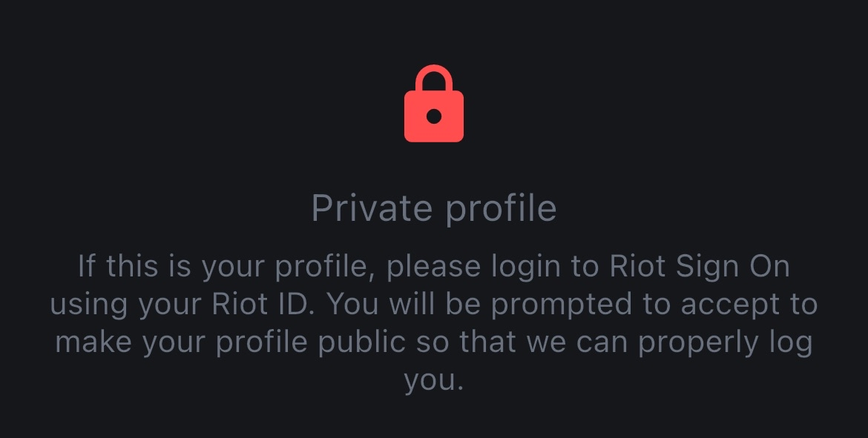Click the "Riot Sign On" text

pos(700,266)
